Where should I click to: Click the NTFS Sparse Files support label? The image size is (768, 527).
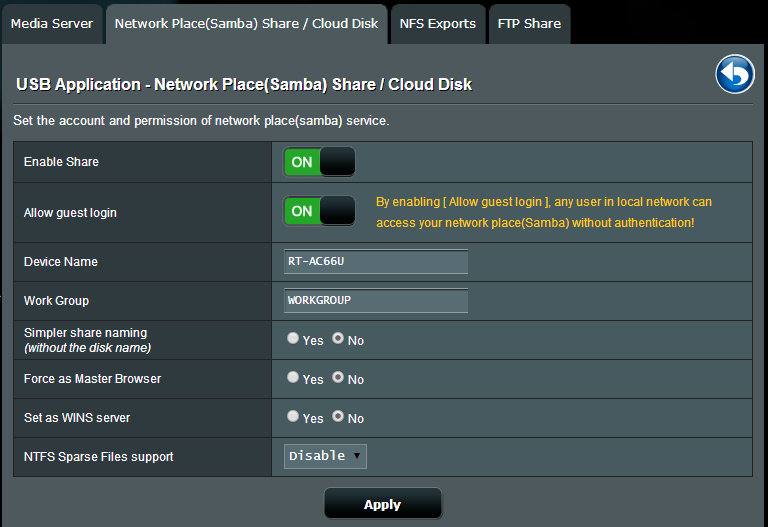coord(98,457)
